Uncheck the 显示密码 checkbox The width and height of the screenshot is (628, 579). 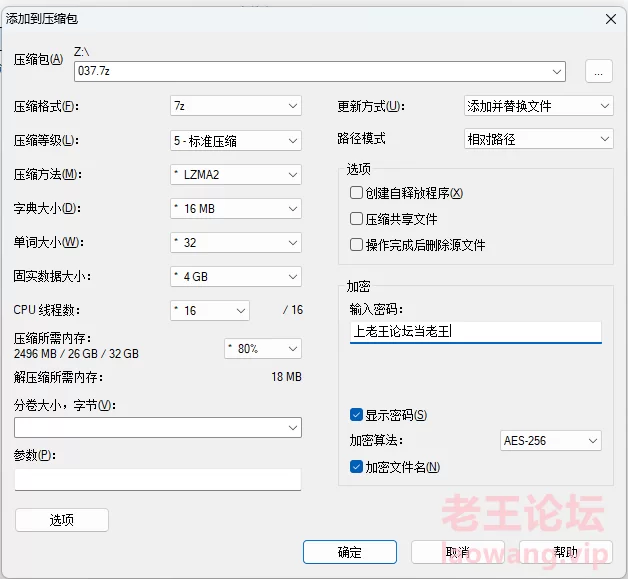[357, 415]
